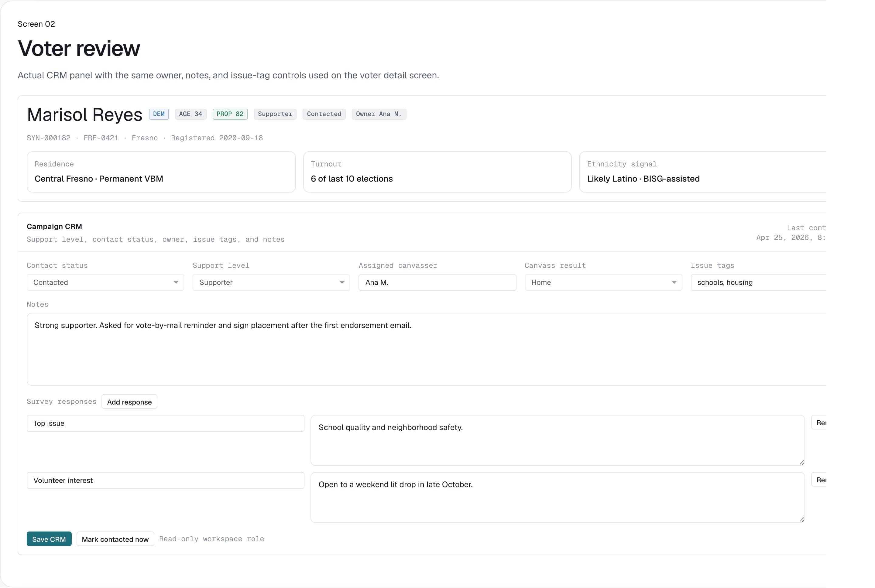Open the Support level dropdown
This screenshot has width=875, height=588.
pyautogui.click(x=270, y=282)
